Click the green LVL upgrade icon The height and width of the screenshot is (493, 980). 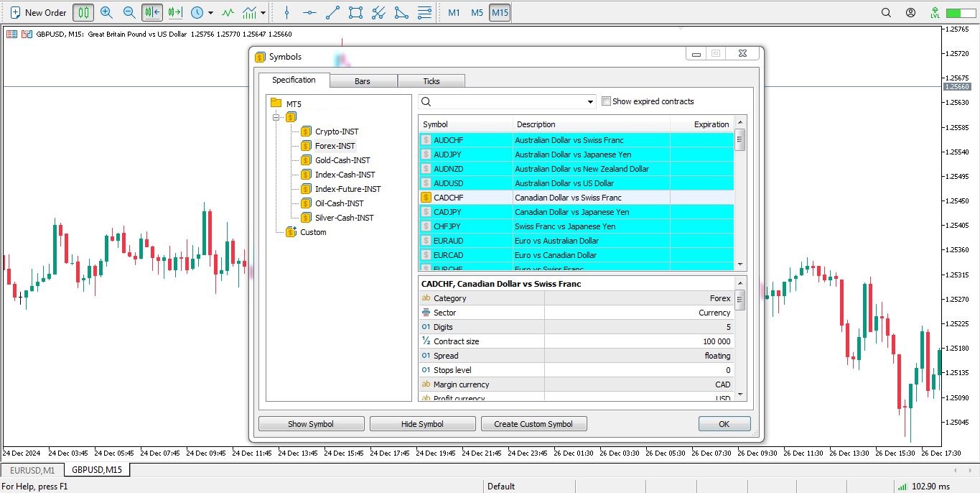point(935,12)
